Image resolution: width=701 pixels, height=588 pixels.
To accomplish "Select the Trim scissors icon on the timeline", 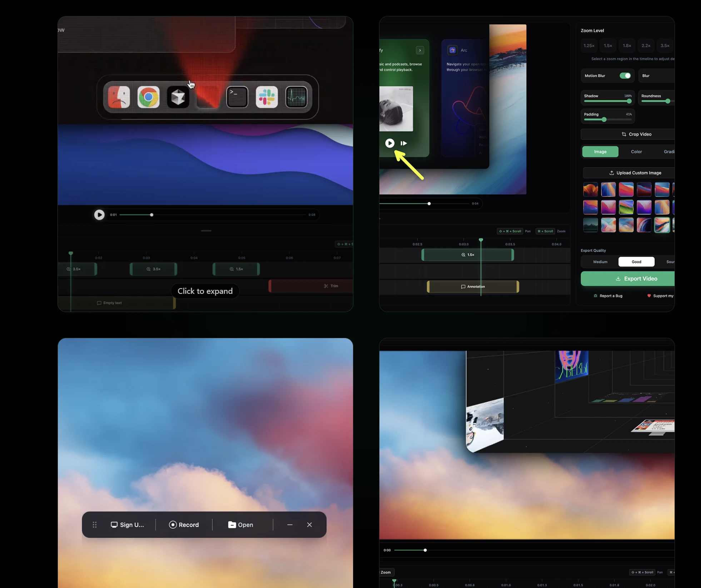I will [x=325, y=286].
